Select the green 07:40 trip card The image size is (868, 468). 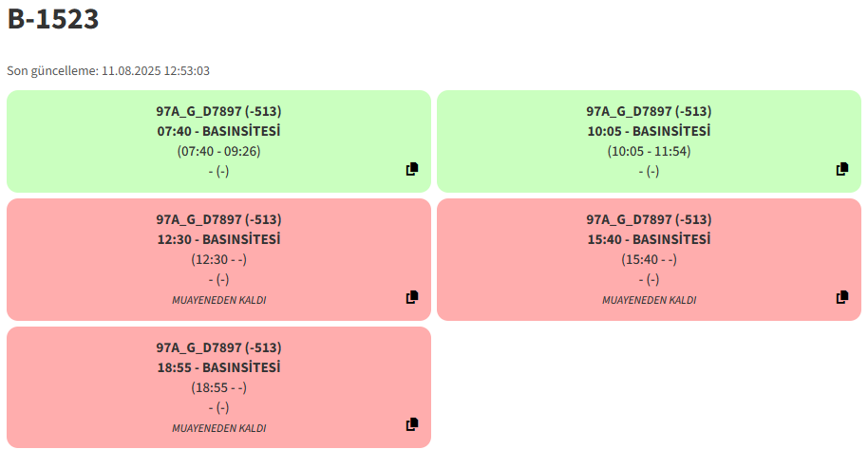pyautogui.click(x=218, y=141)
